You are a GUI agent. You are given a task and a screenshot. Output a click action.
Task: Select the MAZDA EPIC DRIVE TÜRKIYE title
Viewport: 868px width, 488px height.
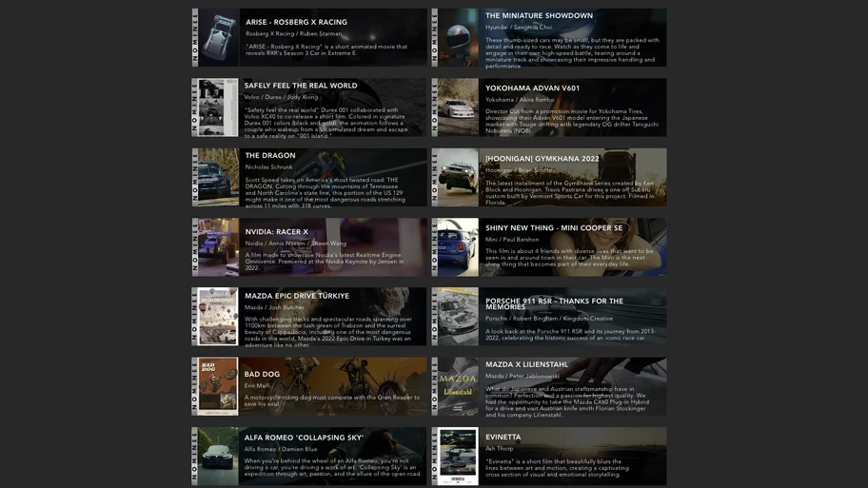(x=297, y=296)
